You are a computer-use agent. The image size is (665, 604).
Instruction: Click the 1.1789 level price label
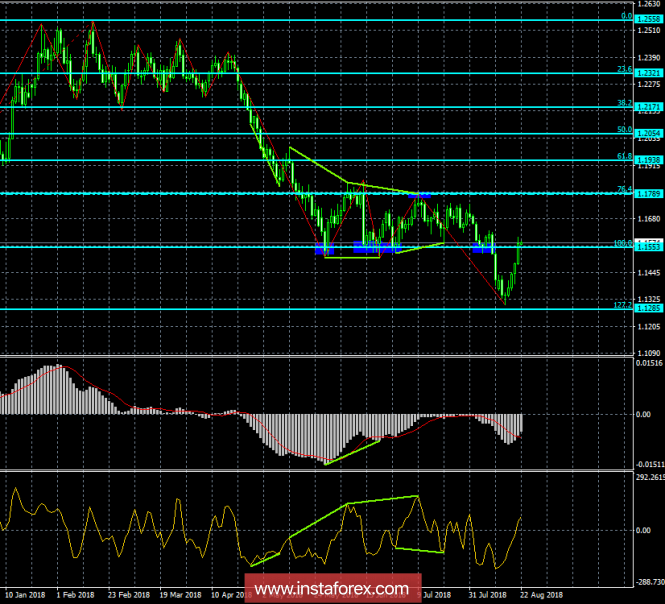pos(649,194)
